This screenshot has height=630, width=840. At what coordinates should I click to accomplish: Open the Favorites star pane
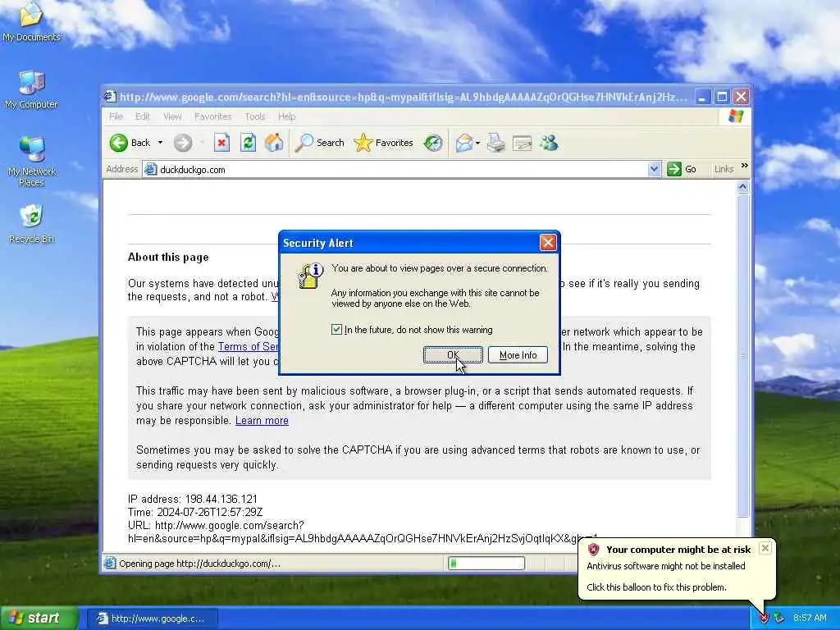[x=384, y=143]
